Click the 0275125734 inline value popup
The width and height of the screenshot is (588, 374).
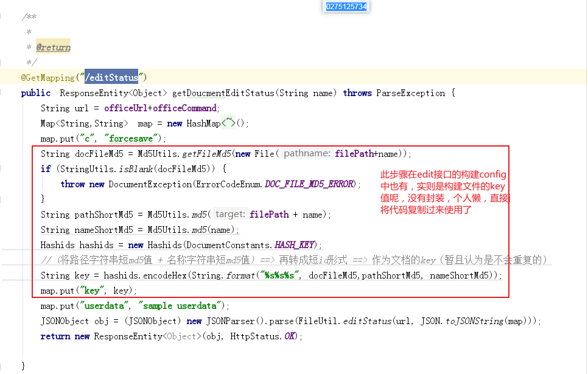click(345, 5)
